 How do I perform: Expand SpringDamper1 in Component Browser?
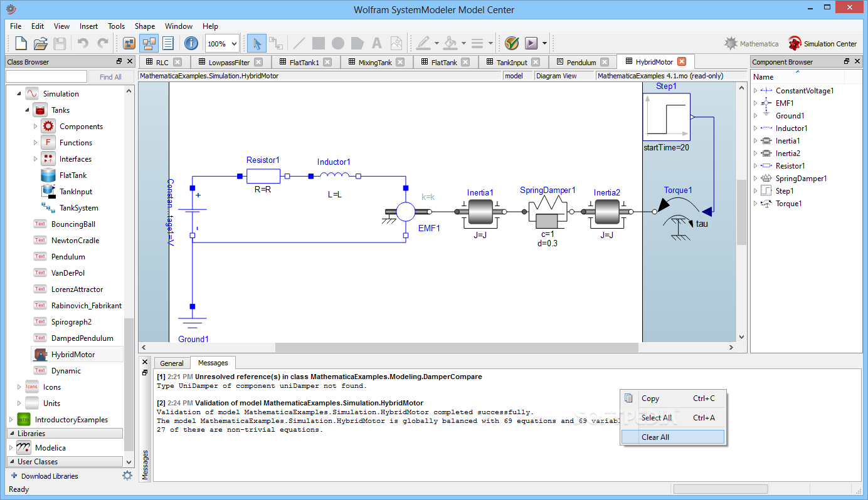pyautogui.click(x=755, y=179)
